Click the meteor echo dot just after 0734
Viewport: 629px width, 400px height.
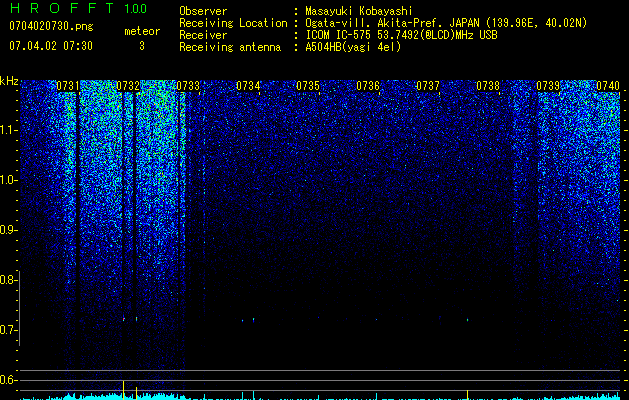pyautogui.click(x=254, y=320)
